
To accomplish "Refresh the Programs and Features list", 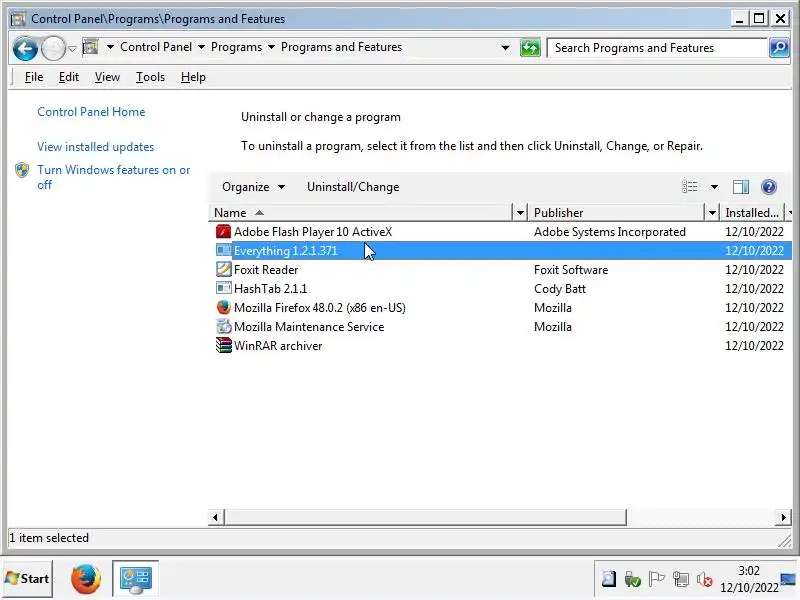I will tap(530, 48).
